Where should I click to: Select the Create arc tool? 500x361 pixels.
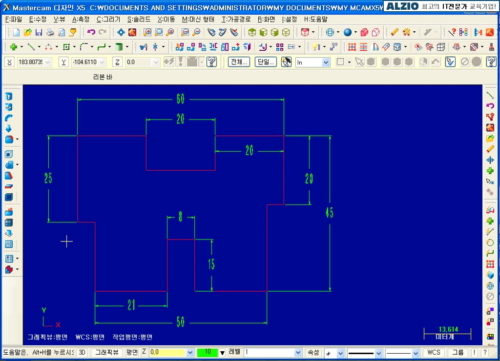pyautogui.click(x=49, y=47)
